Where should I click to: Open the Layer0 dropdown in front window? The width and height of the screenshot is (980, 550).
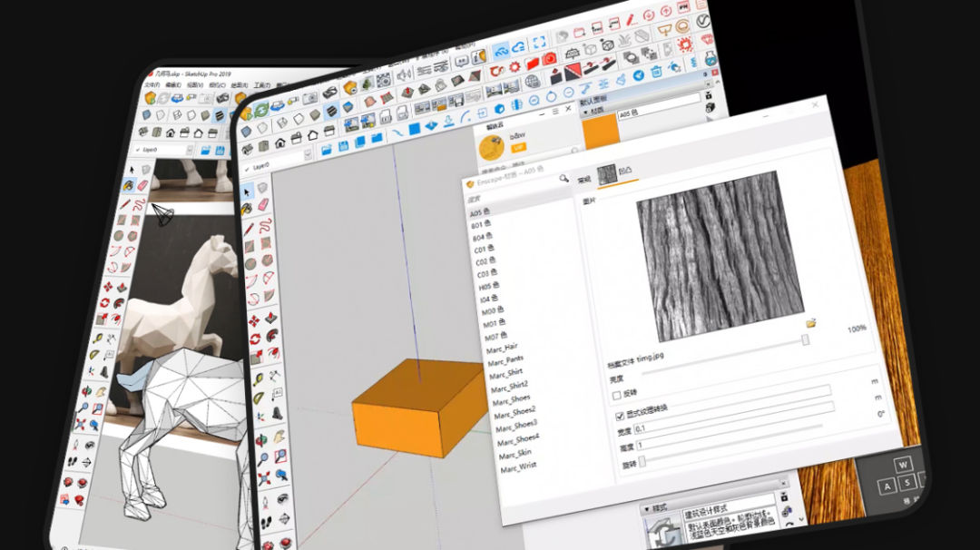click(308, 155)
